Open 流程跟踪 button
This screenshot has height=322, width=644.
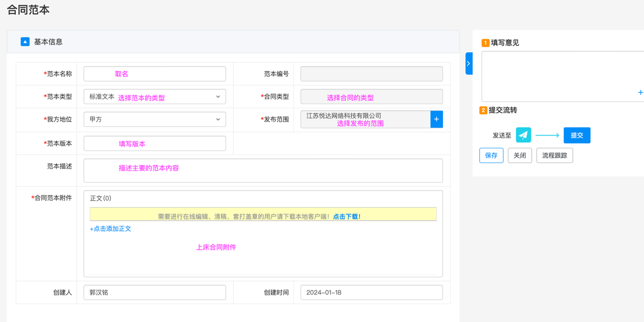pyautogui.click(x=554, y=155)
